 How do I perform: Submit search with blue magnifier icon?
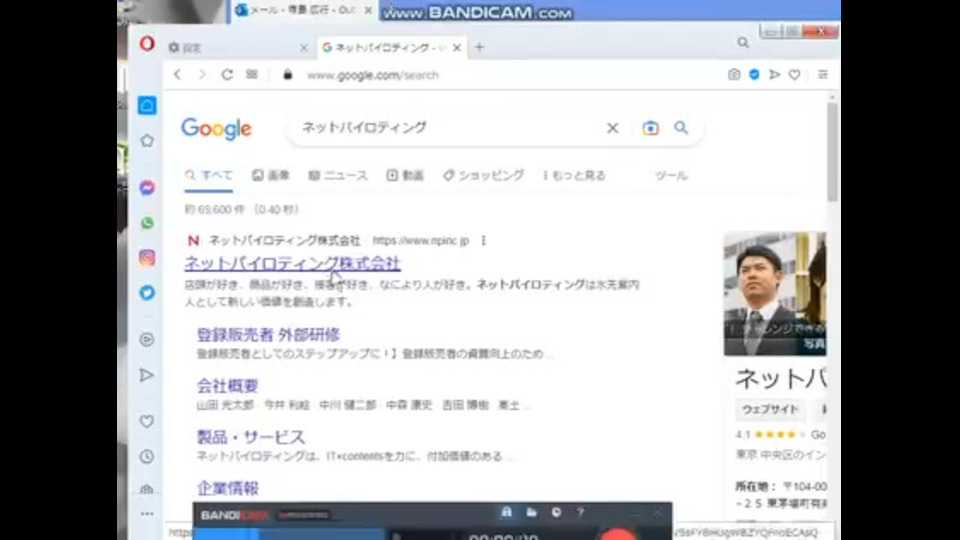(681, 128)
